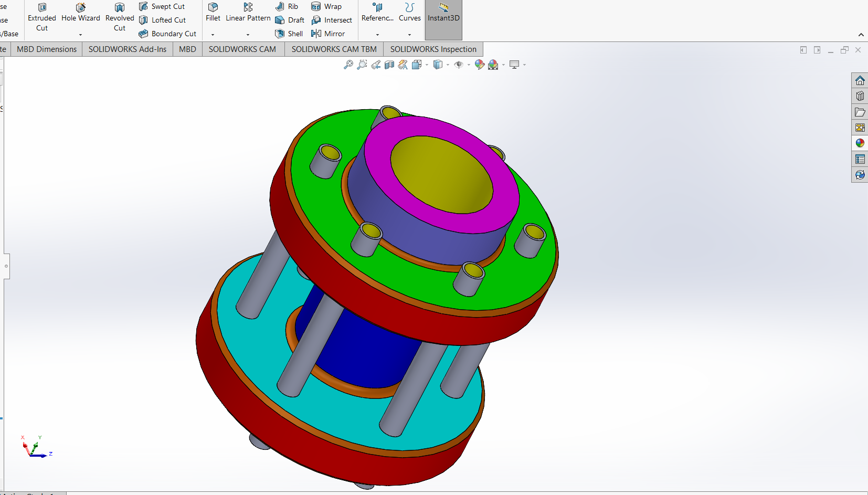Collapse the left panel via title-bar arrow

803,50
